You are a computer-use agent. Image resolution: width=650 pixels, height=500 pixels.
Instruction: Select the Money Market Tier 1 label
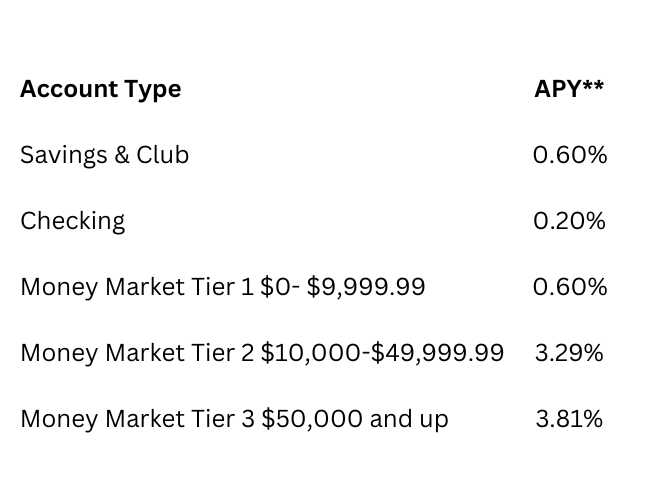[x=137, y=287]
